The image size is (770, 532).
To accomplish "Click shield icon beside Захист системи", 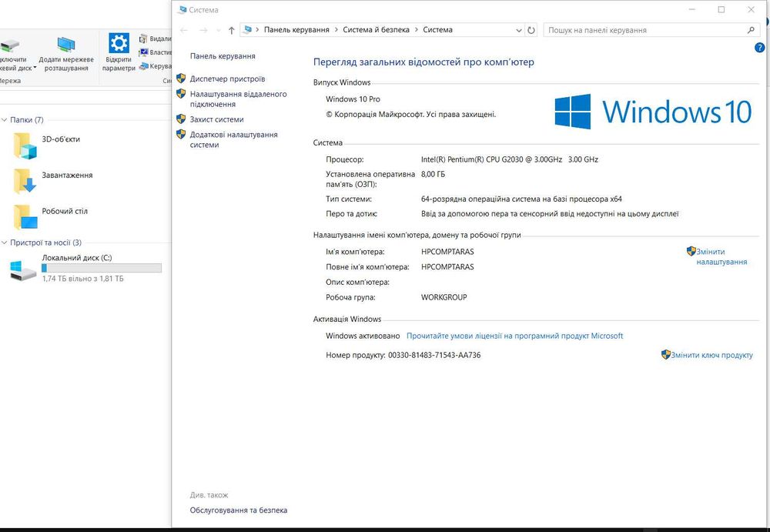I will point(181,119).
